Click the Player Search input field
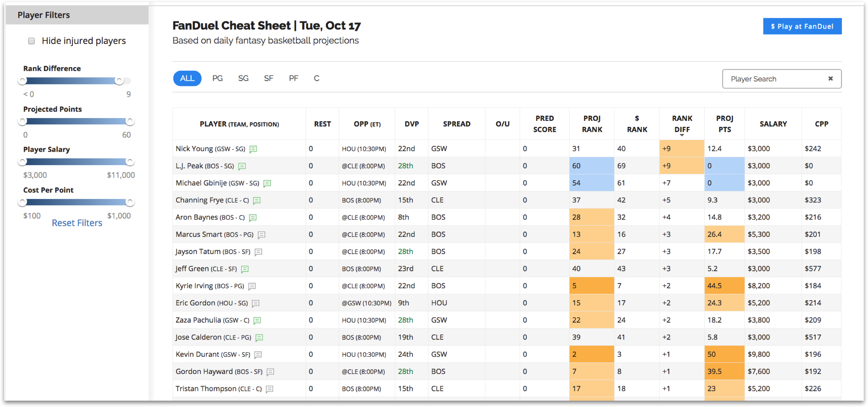 [775, 79]
